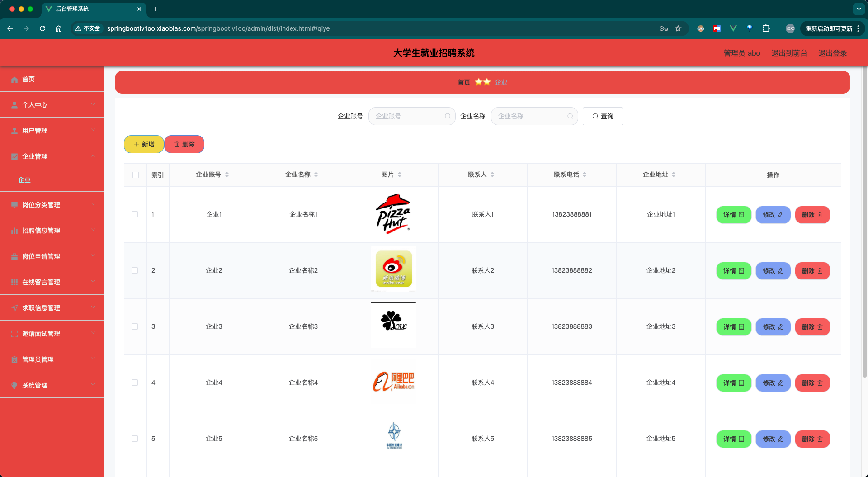The height and width of the screenshot is (477, 868).
Task: Click the user icon for 用户管理
Action: pyautogui.click(x=14, y=131)
